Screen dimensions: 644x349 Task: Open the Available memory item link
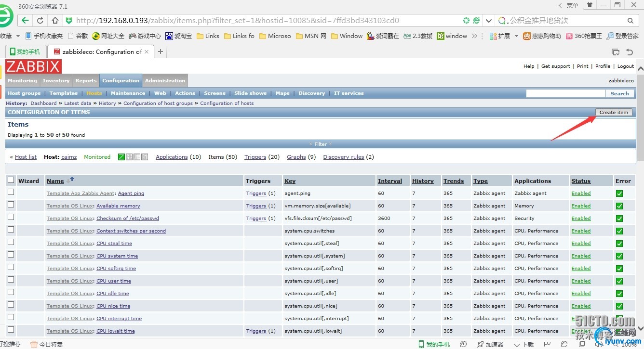[x=118, y=206]
